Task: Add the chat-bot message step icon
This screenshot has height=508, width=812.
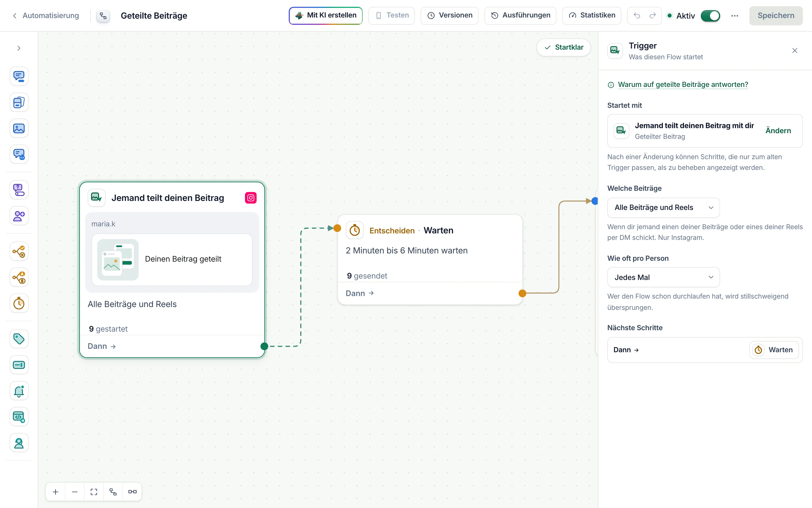Action: click(x=19, y=154)
